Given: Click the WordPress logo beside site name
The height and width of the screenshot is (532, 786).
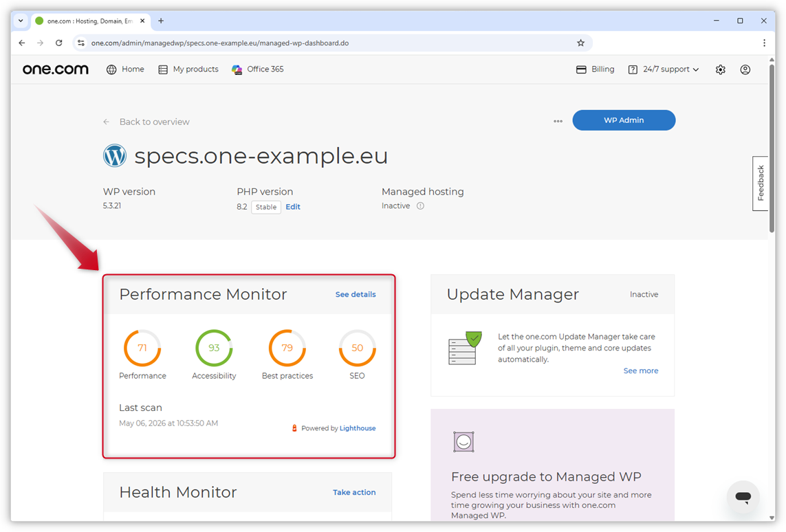Looking at the screenshot, I should click(115, 156).
